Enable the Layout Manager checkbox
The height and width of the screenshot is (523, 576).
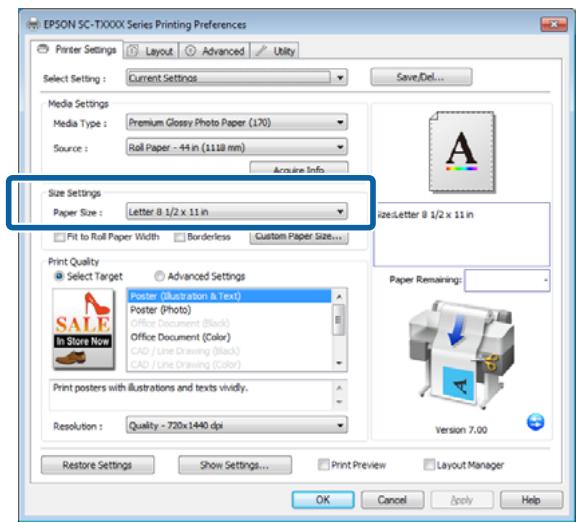pyautogui.click(x=429, y=465)
